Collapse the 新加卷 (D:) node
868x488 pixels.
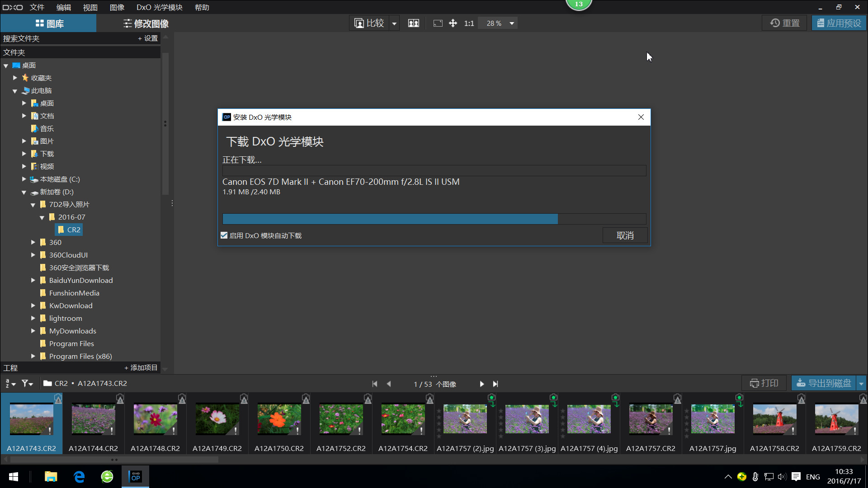24,192
